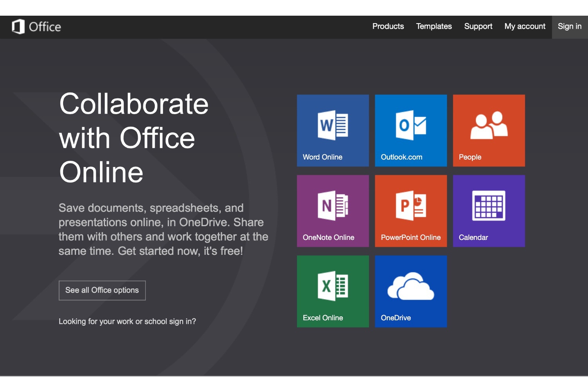Go to the Templates menu item
This screenshot has height=392, width=588.
pyautogui.click(x=434, y=26)
